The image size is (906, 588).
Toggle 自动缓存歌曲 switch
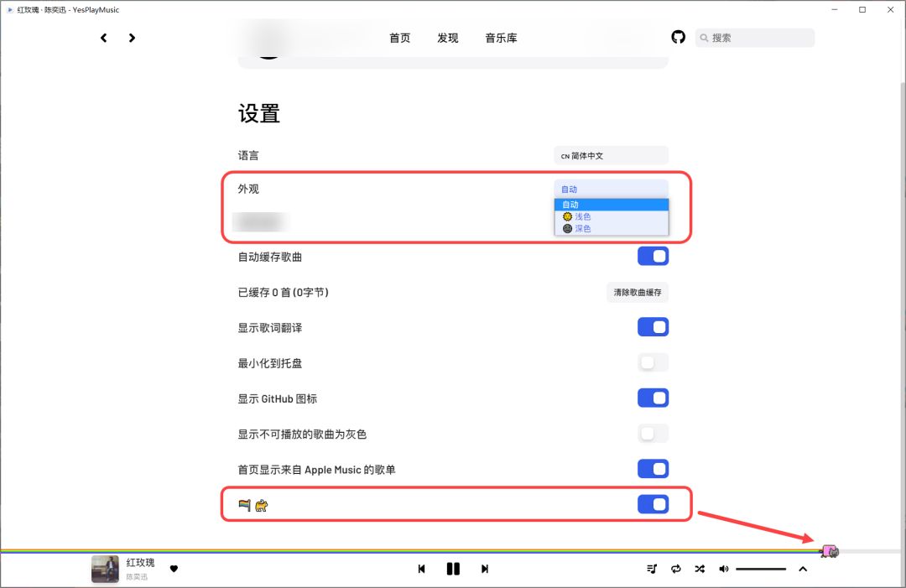coord(653,257)
